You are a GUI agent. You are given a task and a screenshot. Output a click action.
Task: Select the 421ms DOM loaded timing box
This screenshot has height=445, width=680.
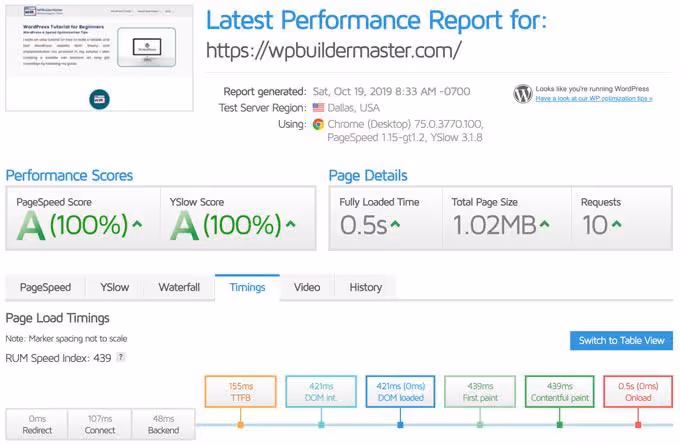point(400,392)
